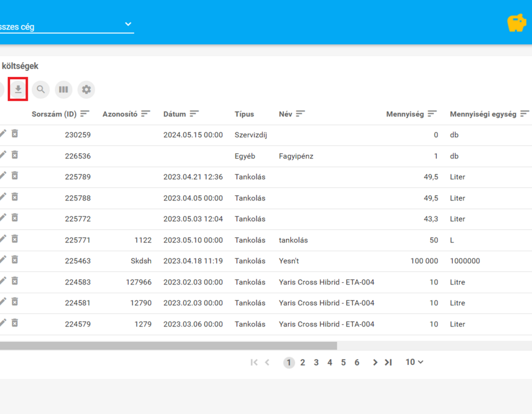This screenshot has height=414, width=532.
Task: Open the rows-per-page dropdown showing 10
Action: (x=414, y=362)
